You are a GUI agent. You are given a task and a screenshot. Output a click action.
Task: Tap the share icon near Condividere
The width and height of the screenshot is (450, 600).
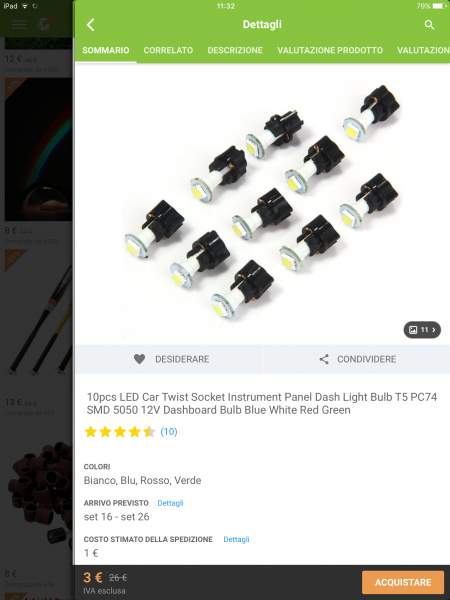coord(324,359)
